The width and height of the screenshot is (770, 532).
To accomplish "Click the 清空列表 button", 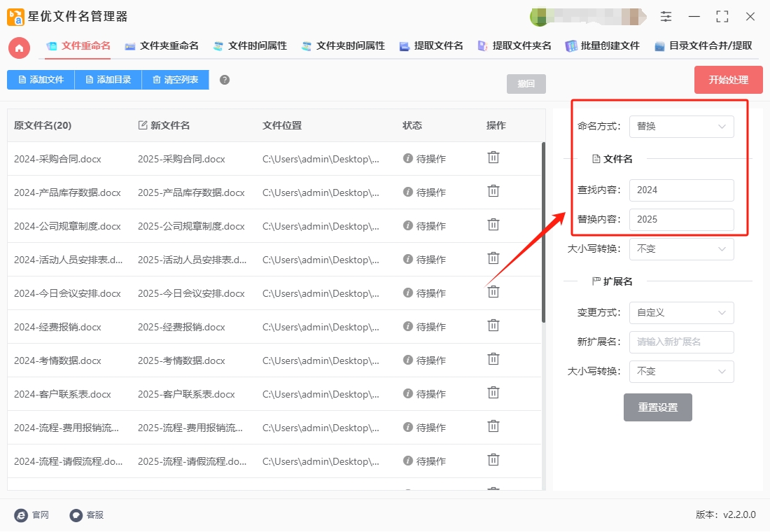I will pos(175,80).
